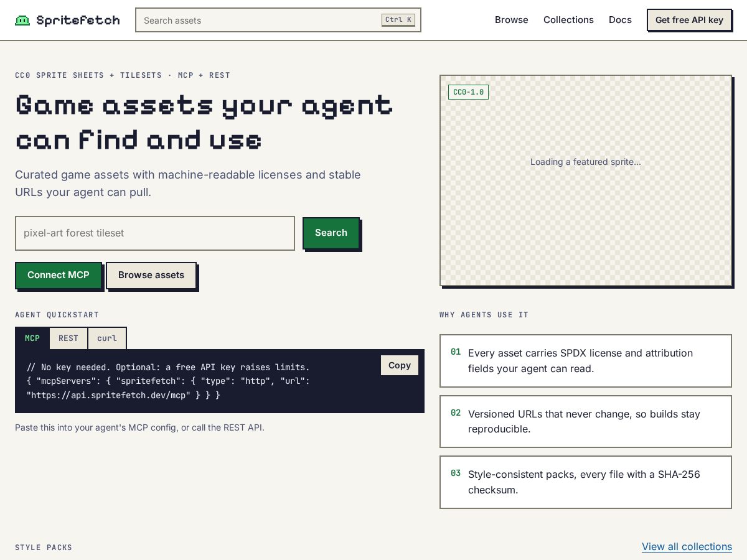Switch to the REST quickstart tab
This screenshot has height=560, width=747.
(68, 338)
